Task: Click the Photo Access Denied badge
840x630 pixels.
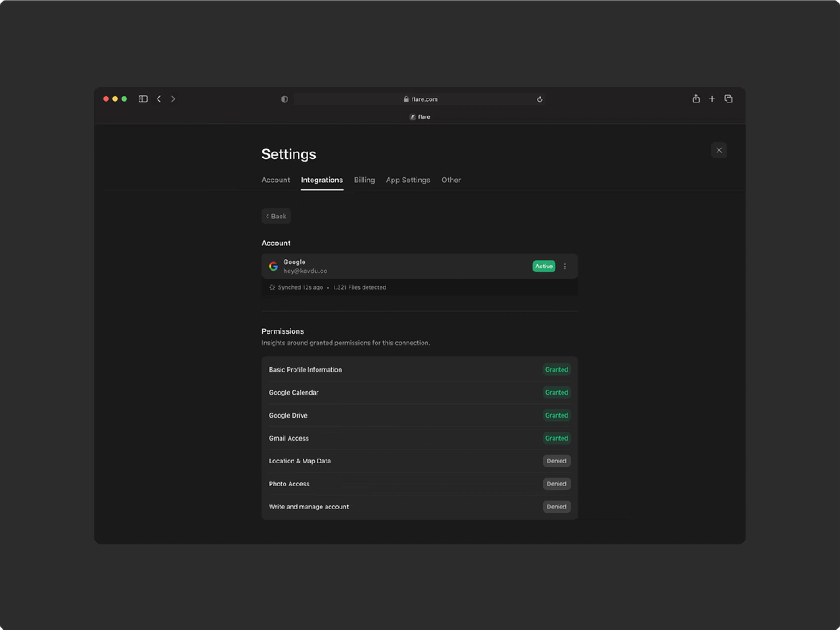Action: 556,484
